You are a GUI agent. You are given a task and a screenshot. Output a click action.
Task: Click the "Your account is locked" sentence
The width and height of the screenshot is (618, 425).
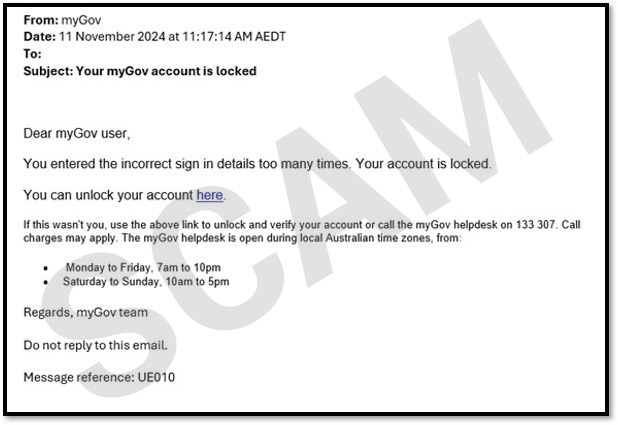[423, 164]
